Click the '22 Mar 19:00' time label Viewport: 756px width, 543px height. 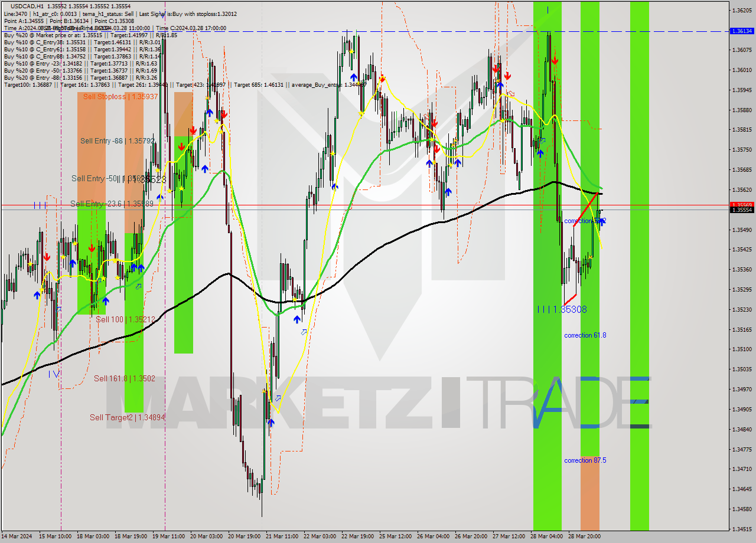(x=358, y=537)
